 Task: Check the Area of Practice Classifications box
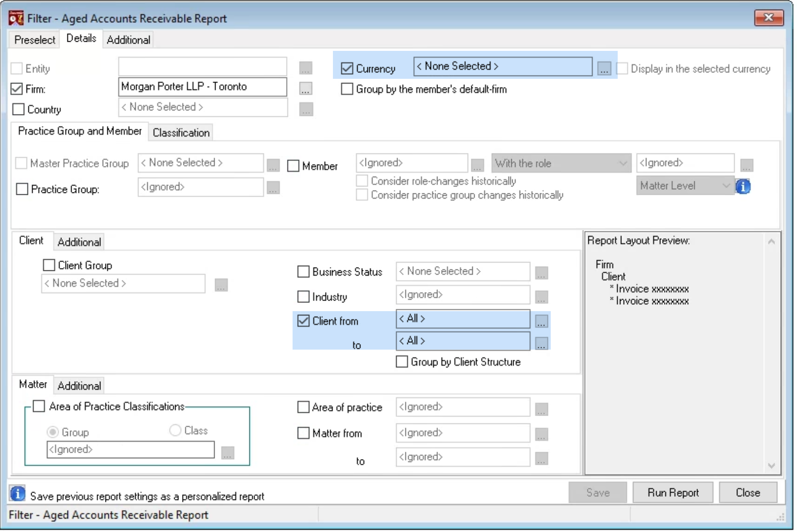tap(39, 406)
